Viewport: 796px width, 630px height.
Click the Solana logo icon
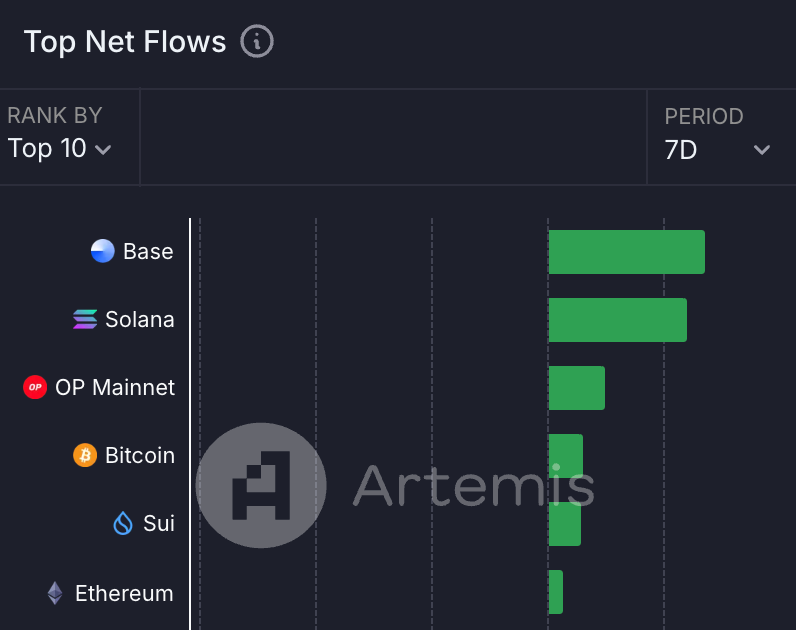tap(85, 319)
